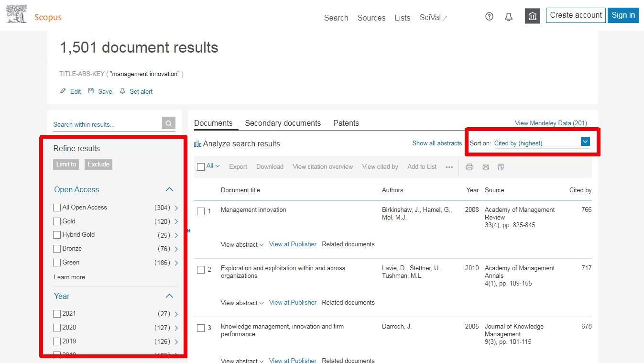
Task: Open SciVal in top navigation
Action: click(x=434, y=18)
